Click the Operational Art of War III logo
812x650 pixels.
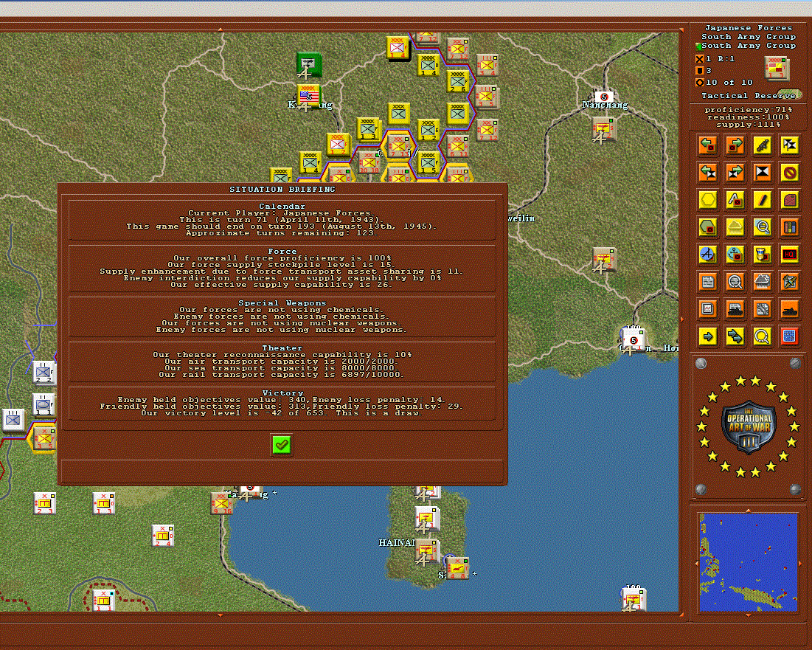[x=749, y=426]
